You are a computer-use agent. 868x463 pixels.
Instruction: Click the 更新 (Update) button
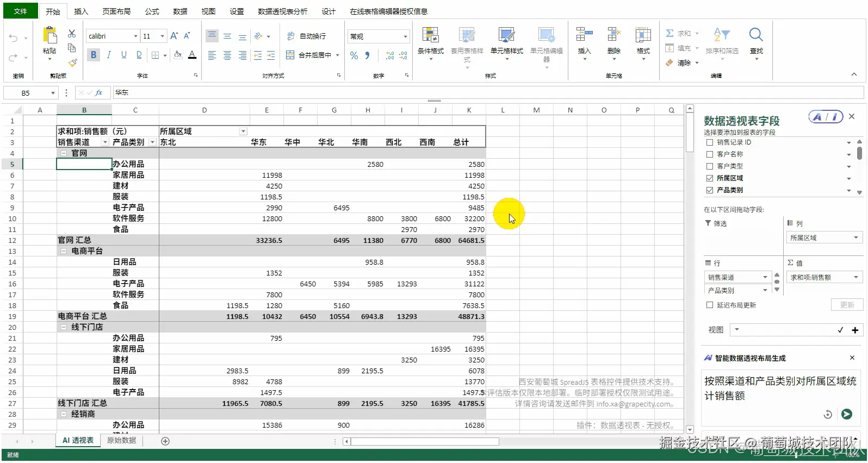[847, 305]
